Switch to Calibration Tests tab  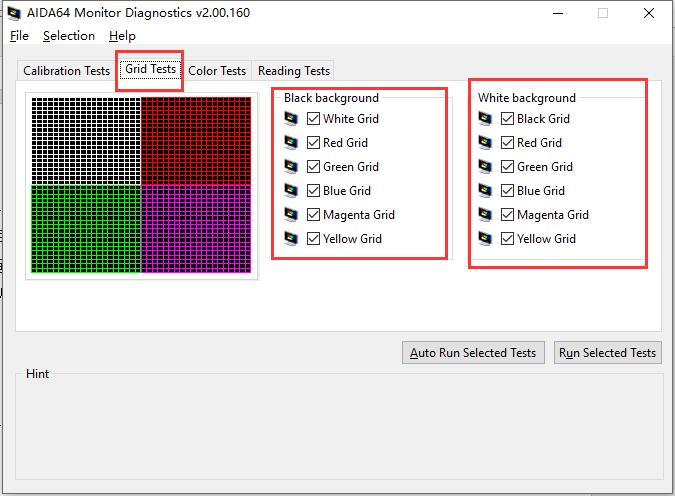(x=66, y=71)
